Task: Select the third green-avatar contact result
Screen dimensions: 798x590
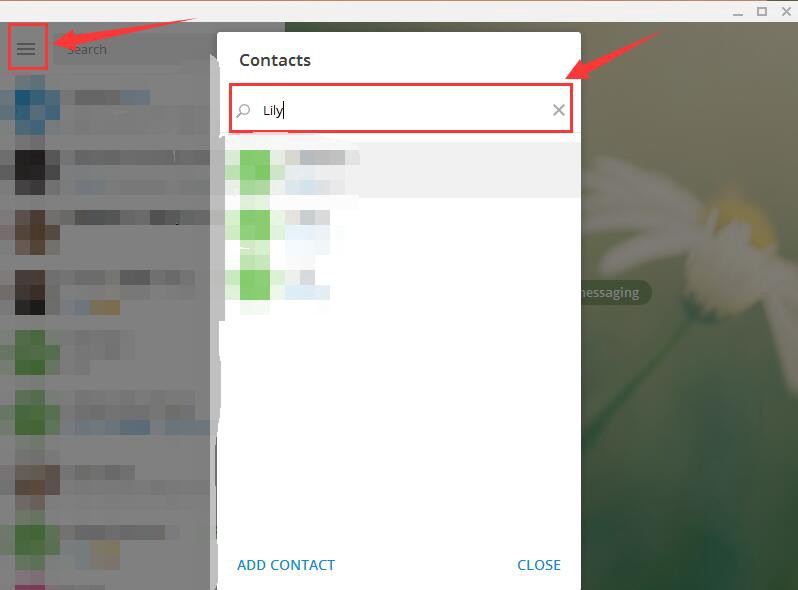Action: click(x=399, y=285)
